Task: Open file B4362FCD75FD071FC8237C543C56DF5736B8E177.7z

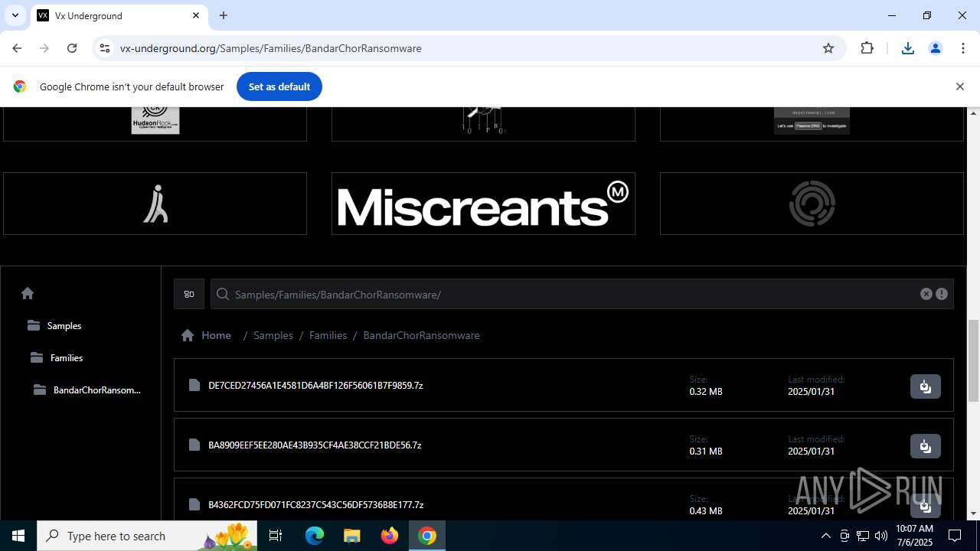Action: pyautogui.click(x=315, y=504)
